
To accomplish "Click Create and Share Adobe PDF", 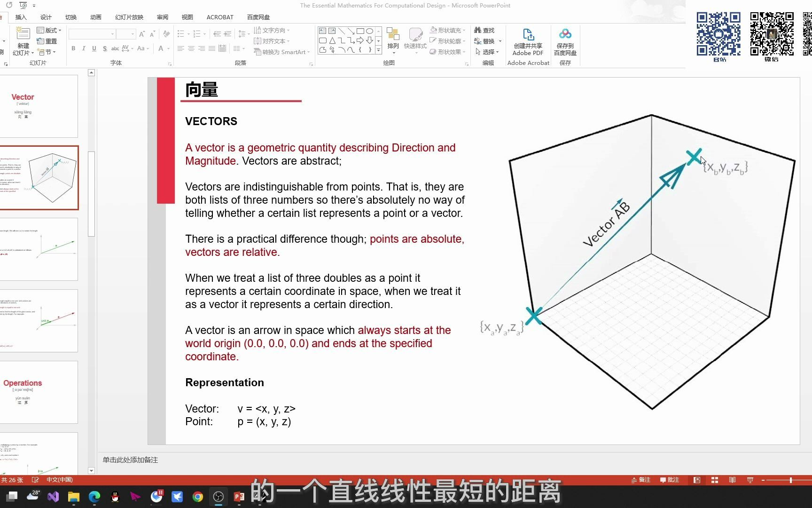I will pyautogui.click(x=528, y=42).
